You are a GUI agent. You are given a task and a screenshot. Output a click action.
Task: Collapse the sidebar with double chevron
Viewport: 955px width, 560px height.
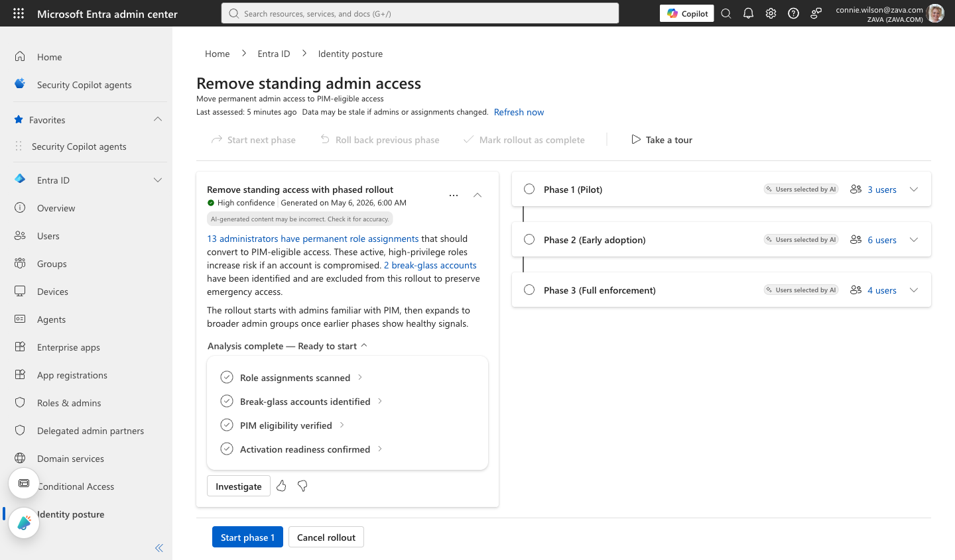pyautogui.click(x=159, y=547)
